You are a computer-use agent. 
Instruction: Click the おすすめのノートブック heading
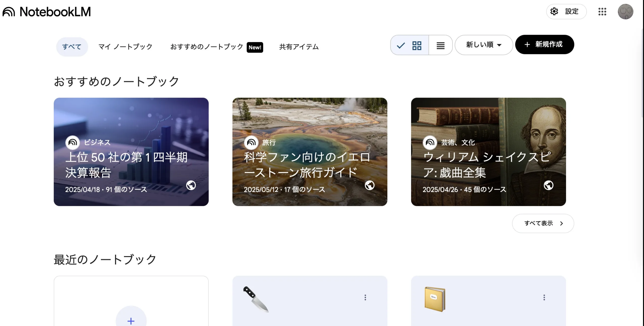pos(116,81)
